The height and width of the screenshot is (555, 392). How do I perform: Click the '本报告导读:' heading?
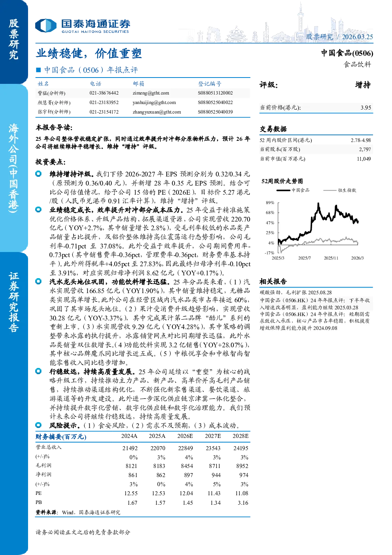[x=54, y=128]
